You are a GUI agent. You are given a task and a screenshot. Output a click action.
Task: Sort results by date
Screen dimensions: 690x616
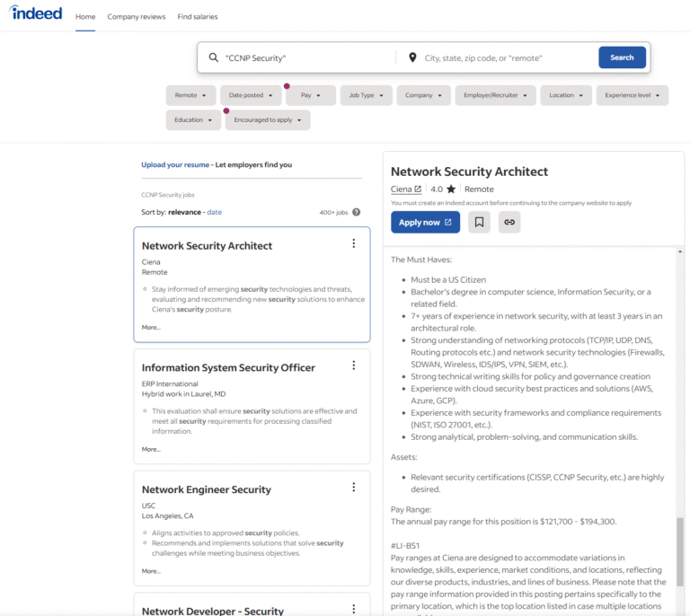click(215, 212)
